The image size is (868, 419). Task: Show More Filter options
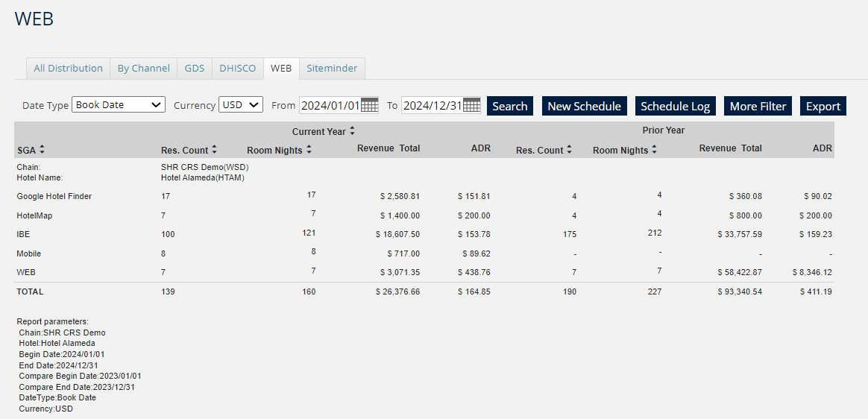(758, 106)
